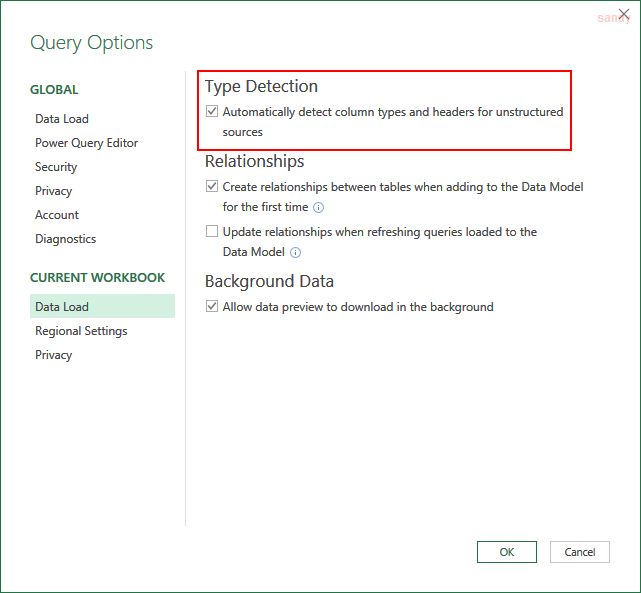Close the Query Options dialog with X

(624, 13)
